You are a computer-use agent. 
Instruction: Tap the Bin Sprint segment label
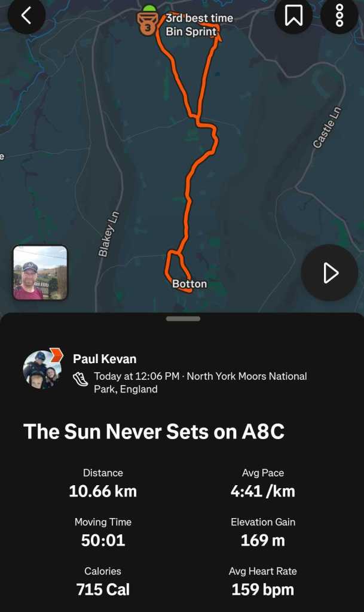coord(191,32)
